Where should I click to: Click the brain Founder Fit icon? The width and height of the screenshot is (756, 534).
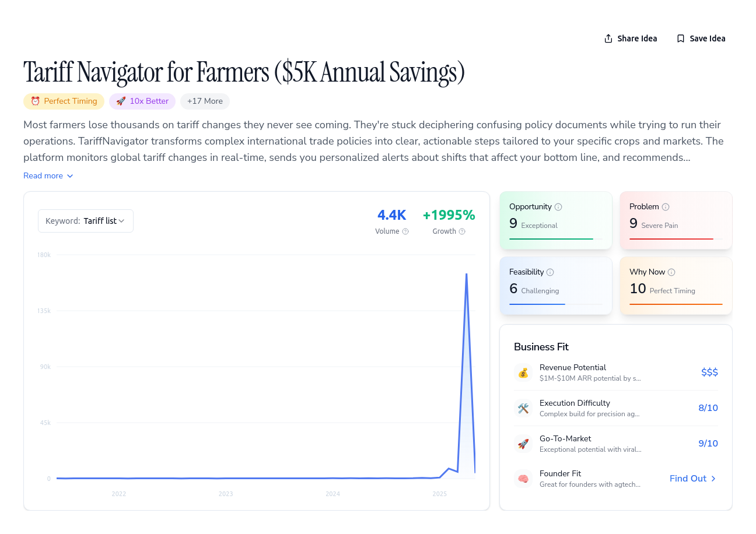click(x=523, y=479)
